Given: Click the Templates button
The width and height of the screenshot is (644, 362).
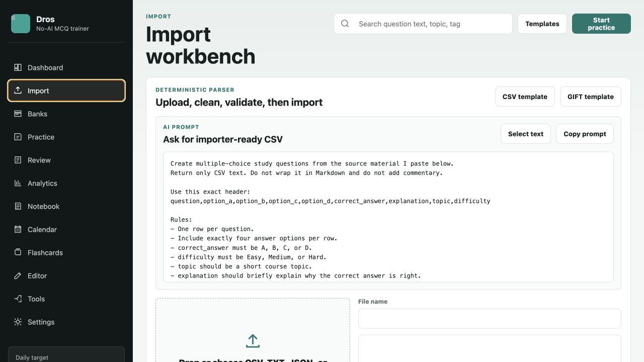Looking at the screenshot, I should coord(542,24).
